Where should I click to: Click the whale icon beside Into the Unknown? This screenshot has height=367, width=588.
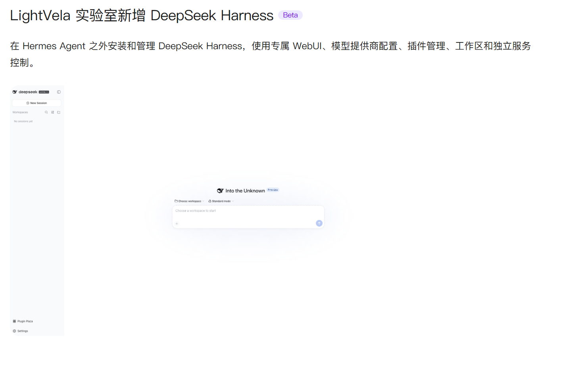click(220, 191)
